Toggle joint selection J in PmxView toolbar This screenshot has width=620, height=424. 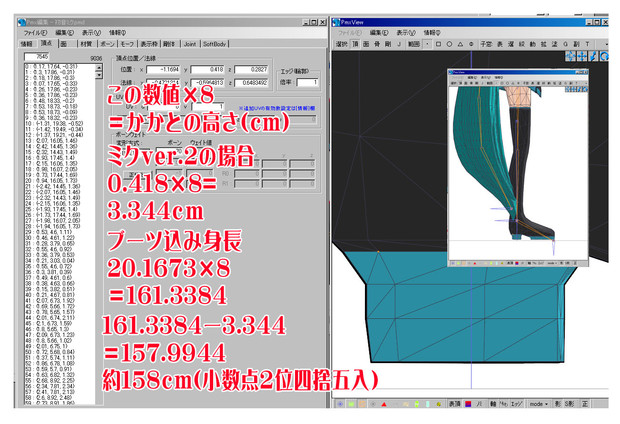[399, 44]
